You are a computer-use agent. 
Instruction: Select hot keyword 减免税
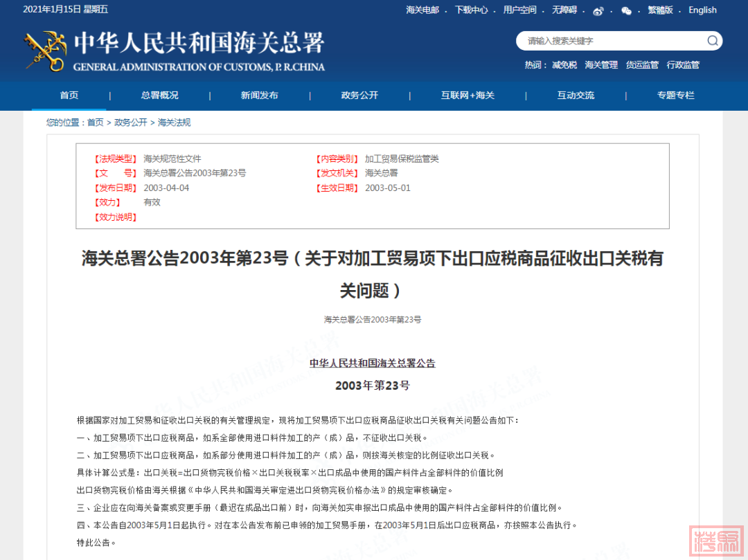(564, 65)
